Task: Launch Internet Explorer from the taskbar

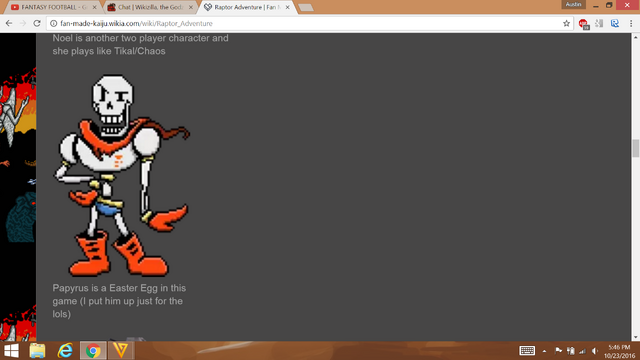Action: click(x=65, y=351)
